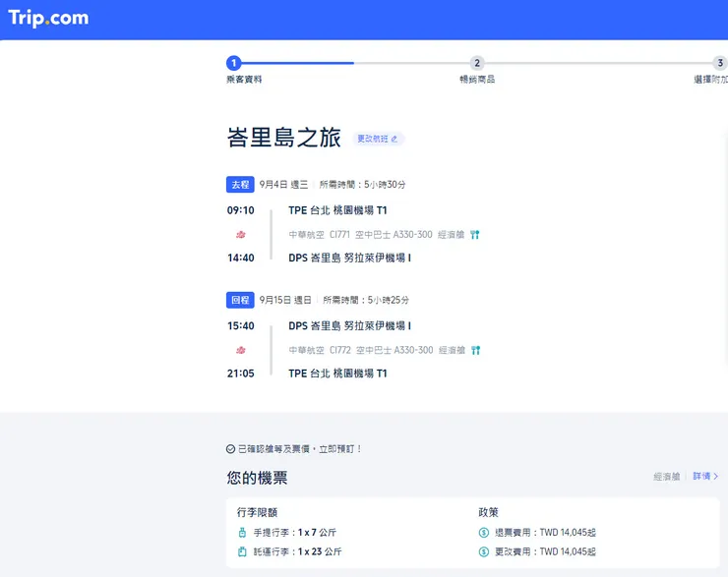This screenshot has width=728, height=577.
Task: Tap China Airlines logo for flight CI771
Action: [x=240, y=235]
